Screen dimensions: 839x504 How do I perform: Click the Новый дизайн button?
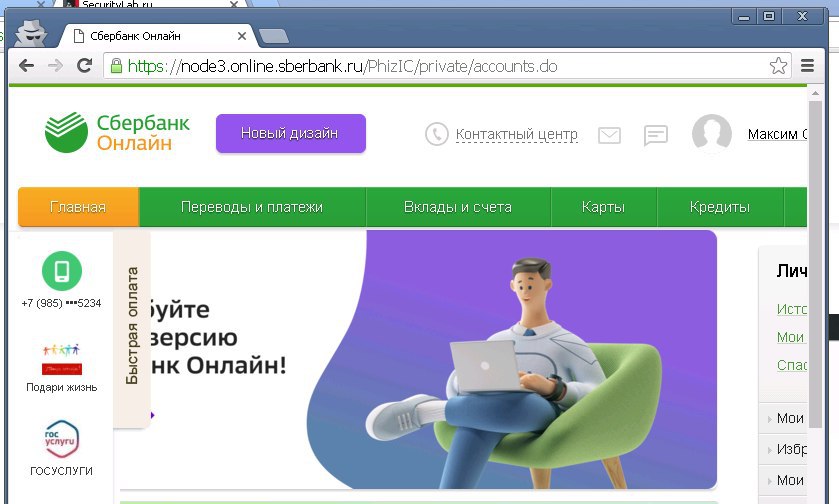[x=291, y=133]
